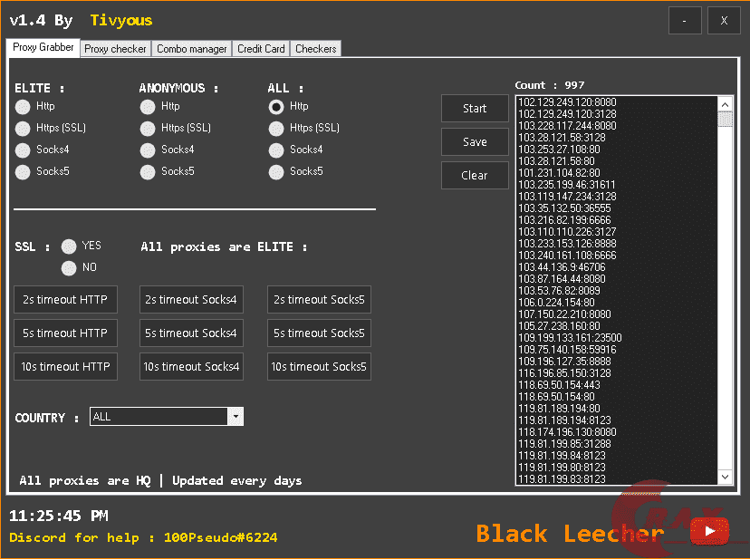Click the YouTube play icon
This screenshot has width=750, height=560.
pos(709,531)
